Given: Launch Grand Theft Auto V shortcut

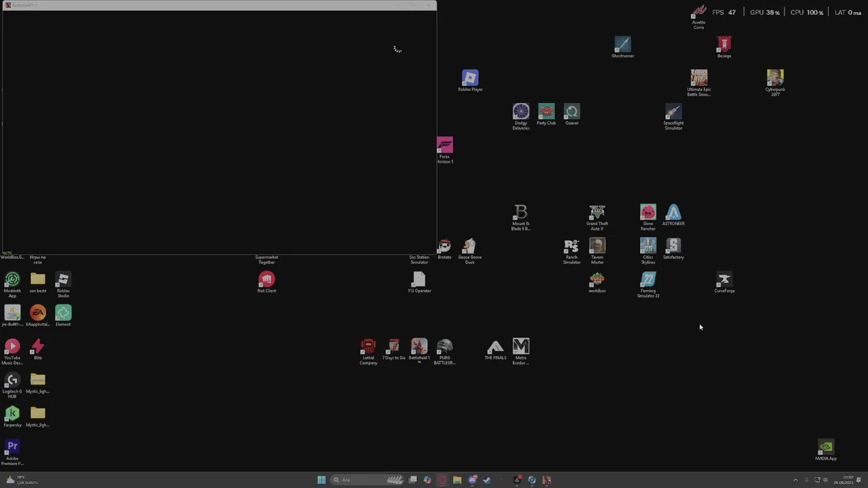Looking at the screenshot, I should (x=597, y=218).
